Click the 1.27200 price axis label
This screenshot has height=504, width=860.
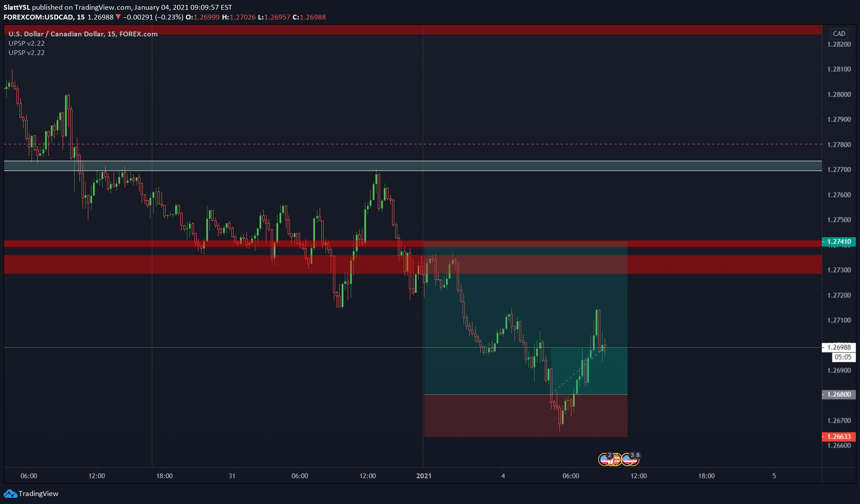click(839, 295)
